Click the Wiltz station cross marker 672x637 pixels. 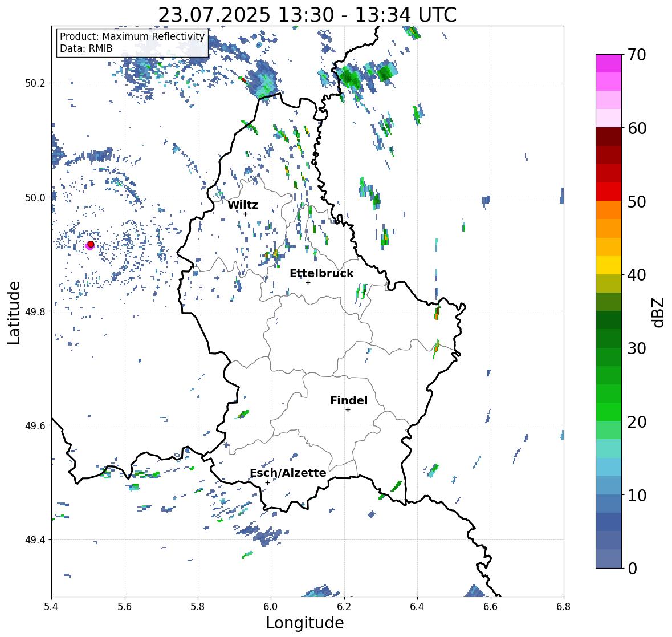coord(246,214)
